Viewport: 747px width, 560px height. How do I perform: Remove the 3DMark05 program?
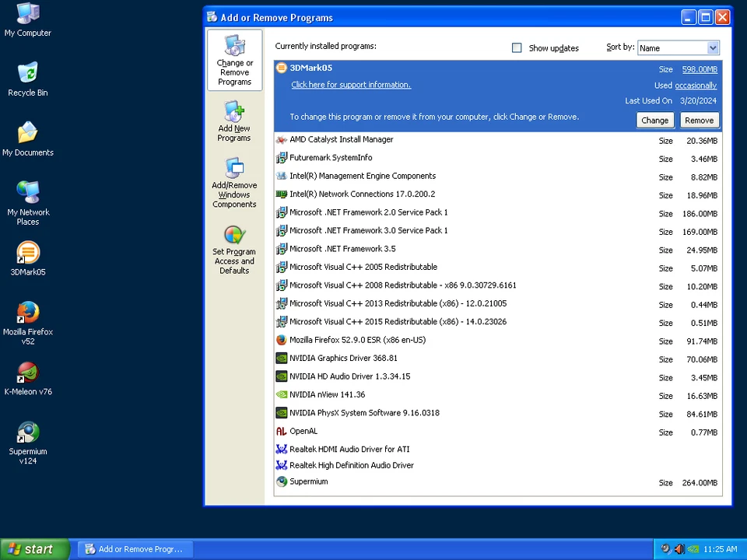[698, 120]
